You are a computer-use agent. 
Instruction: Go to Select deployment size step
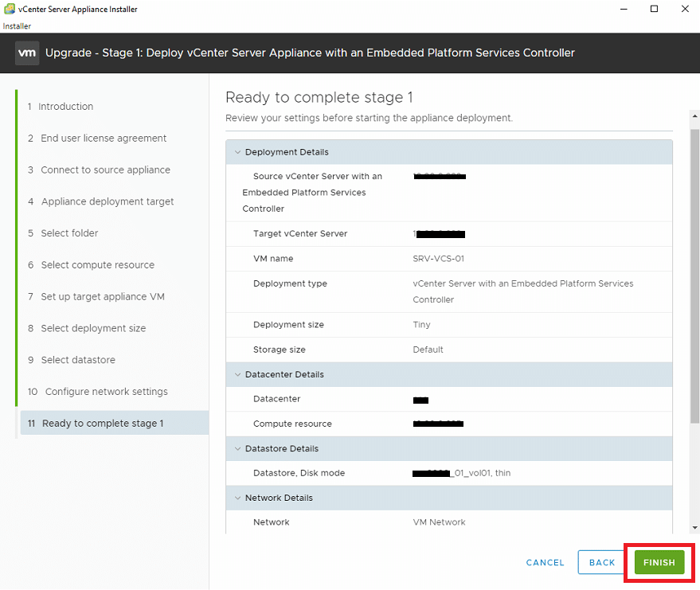(87, 329)
